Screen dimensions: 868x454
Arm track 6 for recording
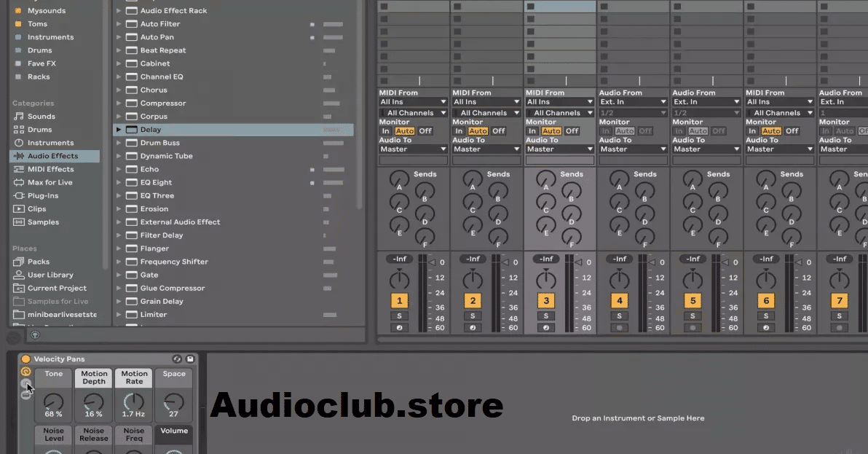766,328
